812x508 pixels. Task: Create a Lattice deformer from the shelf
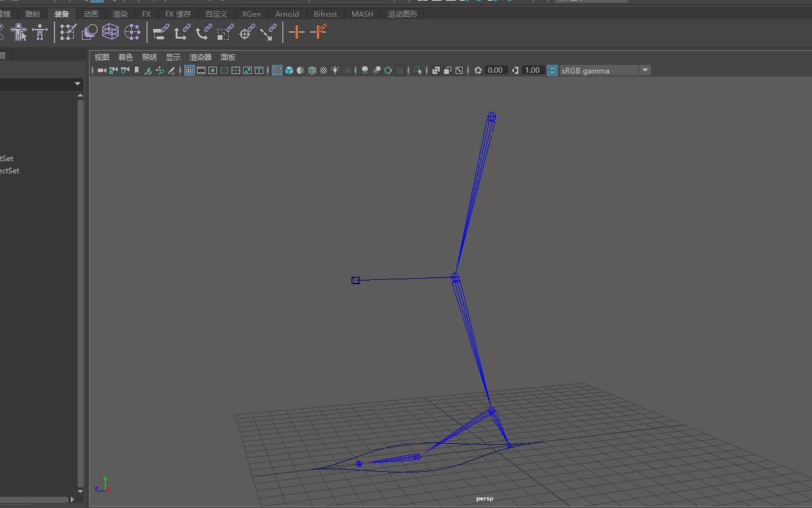(x=110, y=32)
